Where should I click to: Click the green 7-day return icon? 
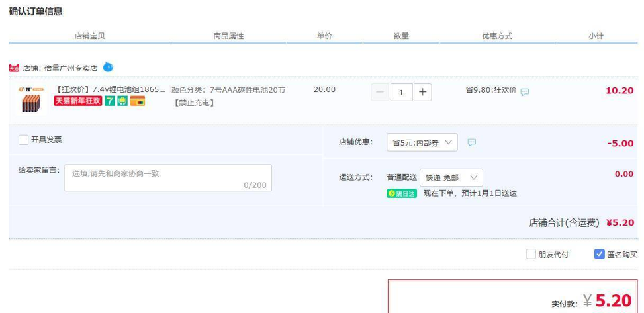point(109,101)
